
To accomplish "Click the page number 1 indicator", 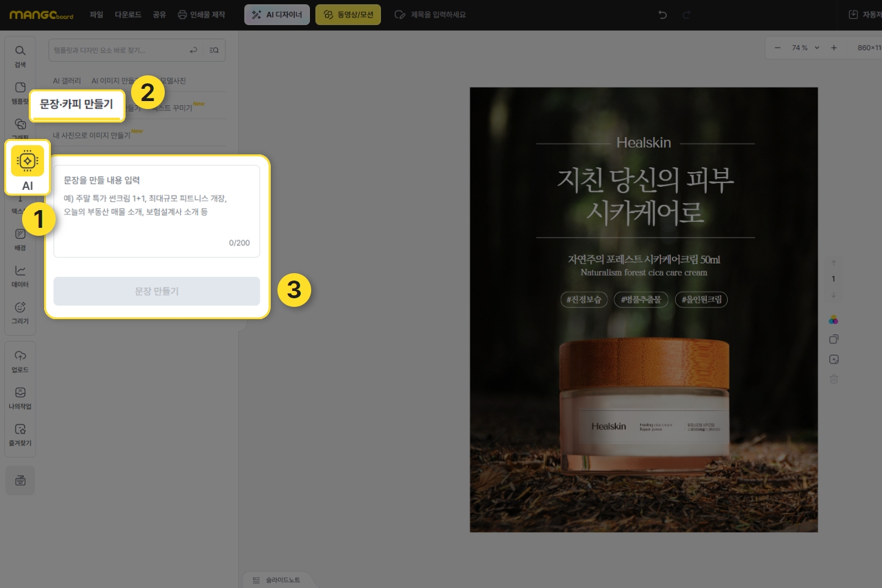I will [x=834, y=279].
